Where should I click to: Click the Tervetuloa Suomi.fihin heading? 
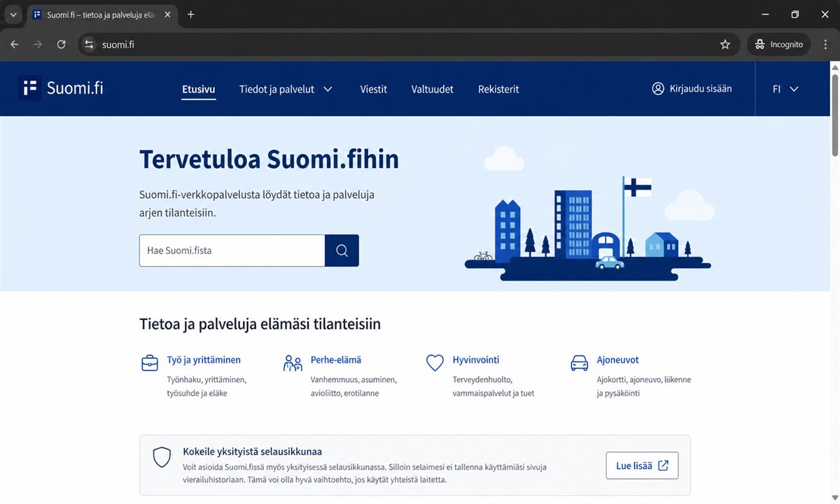point(269,160)
